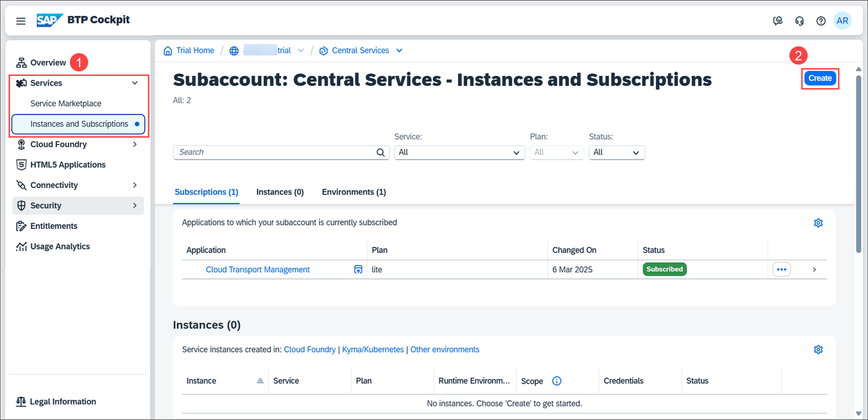Click the Overview sidebar icon
The width and height of the screenshot is (868, 420).
pos(22,63)
